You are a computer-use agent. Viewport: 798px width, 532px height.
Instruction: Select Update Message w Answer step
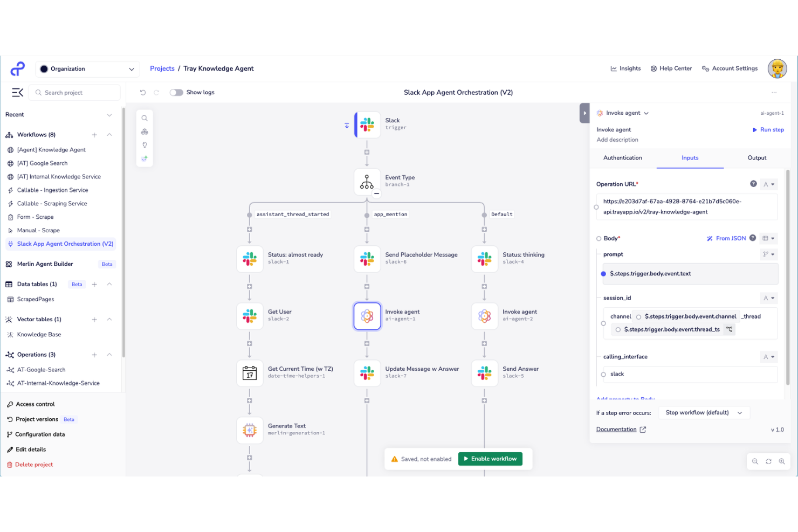(367, 373)
